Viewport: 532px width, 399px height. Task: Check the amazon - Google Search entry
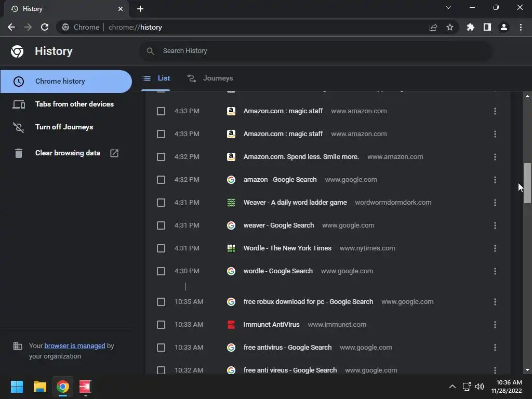tap(161, 180)
